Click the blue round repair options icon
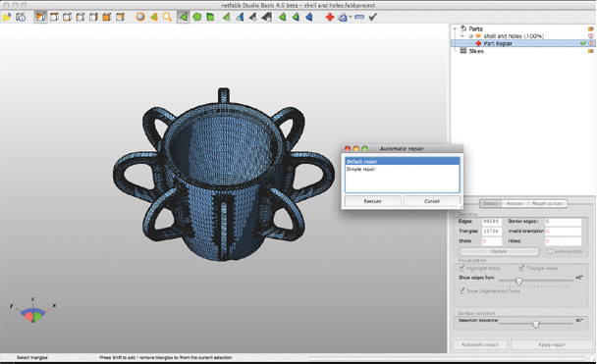This screenshot has height=364, width=597. coord(343,17)
